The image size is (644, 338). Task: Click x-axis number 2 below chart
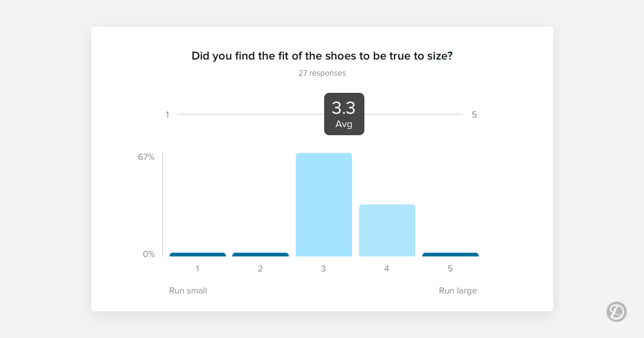[260, 269]
